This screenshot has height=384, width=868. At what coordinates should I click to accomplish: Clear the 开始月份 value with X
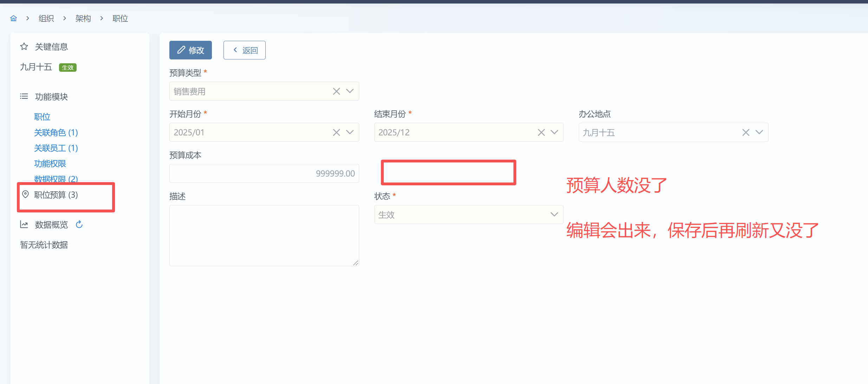click(x=336, y=133)
